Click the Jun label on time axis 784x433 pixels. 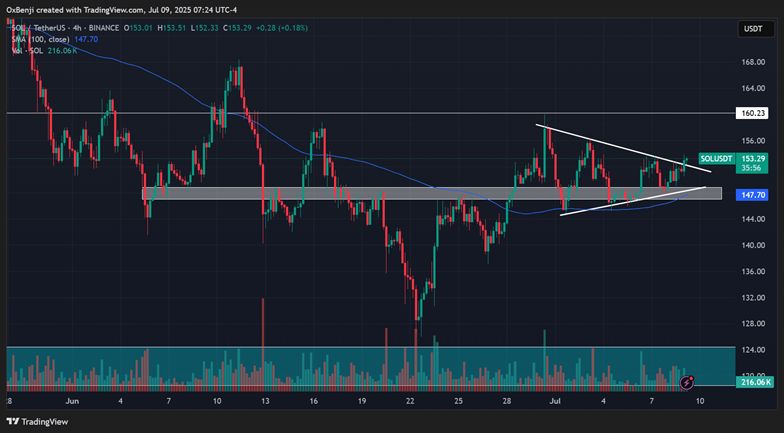(x=71, y=400)
